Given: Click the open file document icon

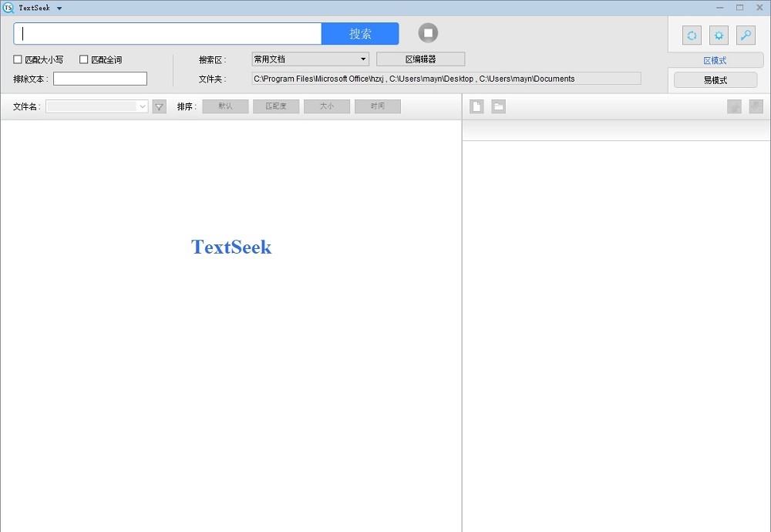Looking at the screenshot, I should click(476, 106).
